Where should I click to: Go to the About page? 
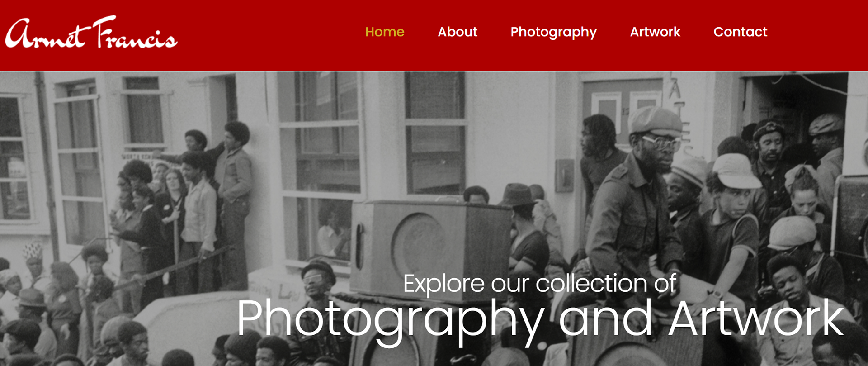pos(458,32)
